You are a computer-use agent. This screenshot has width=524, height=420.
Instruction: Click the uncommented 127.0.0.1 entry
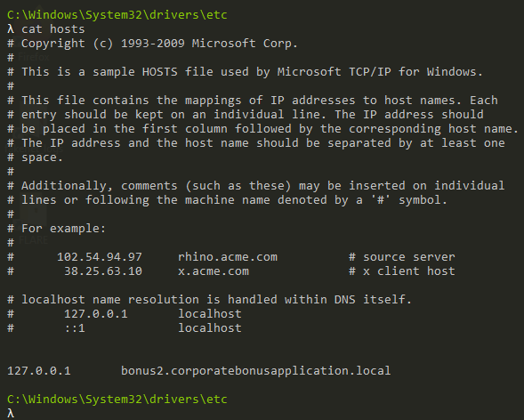[39, 371]
